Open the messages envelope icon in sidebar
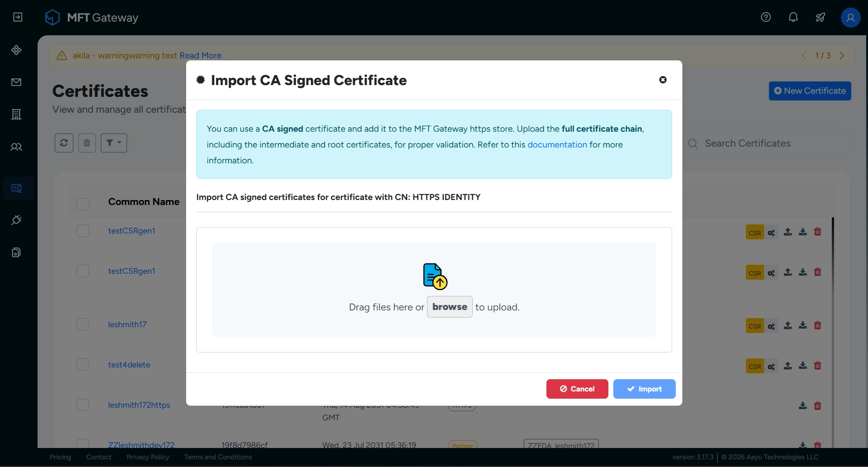 click(x=16, y=82)
